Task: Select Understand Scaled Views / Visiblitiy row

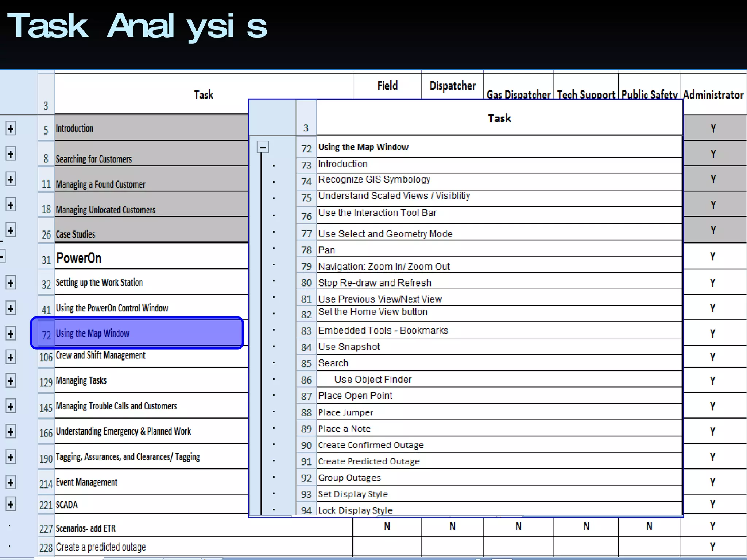Action: [x=499, y=198]
